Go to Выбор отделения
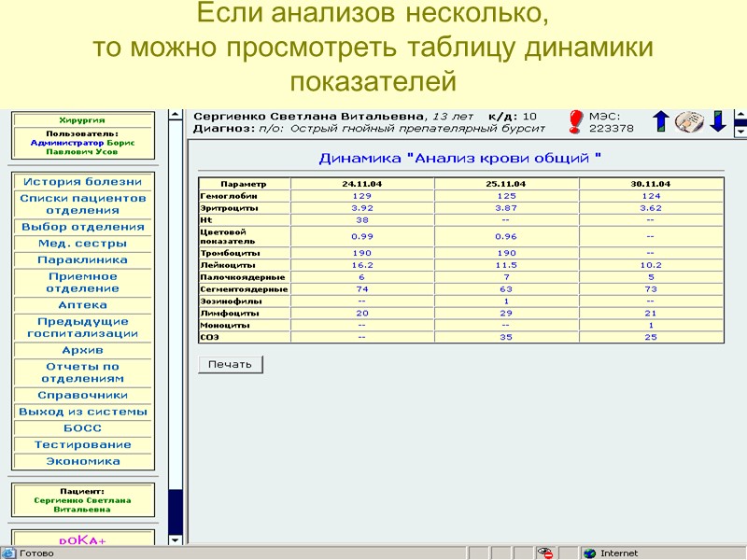 coord(82,227)
